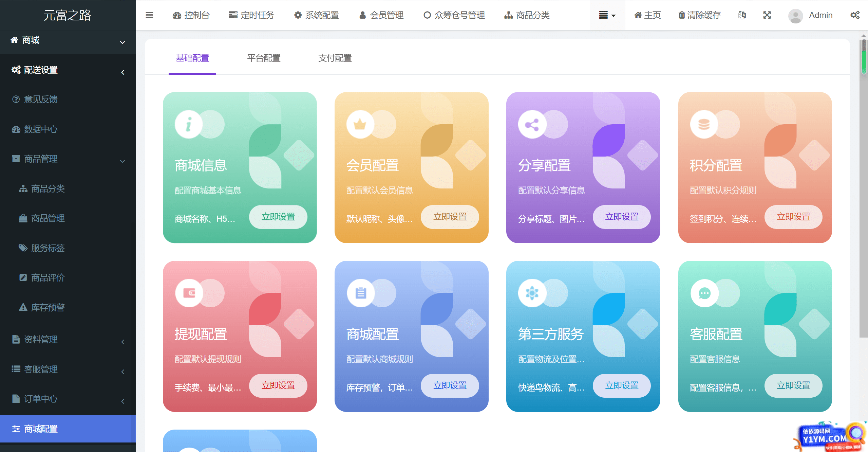Click the Admin avatar picture
Viewport: 868px width, 452px height.
click(795, 15)
